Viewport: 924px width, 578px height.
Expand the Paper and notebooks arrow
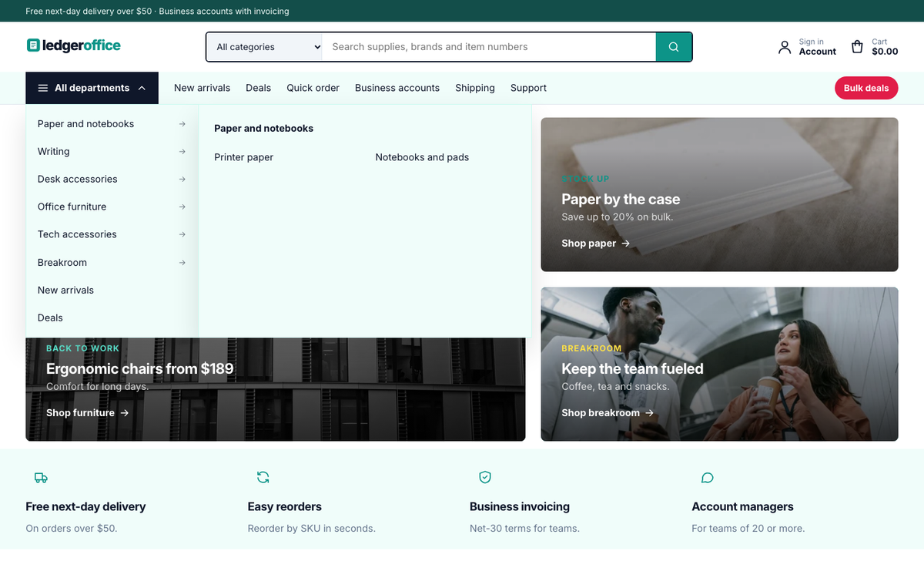pyautogui.click(x=182, y=124)
